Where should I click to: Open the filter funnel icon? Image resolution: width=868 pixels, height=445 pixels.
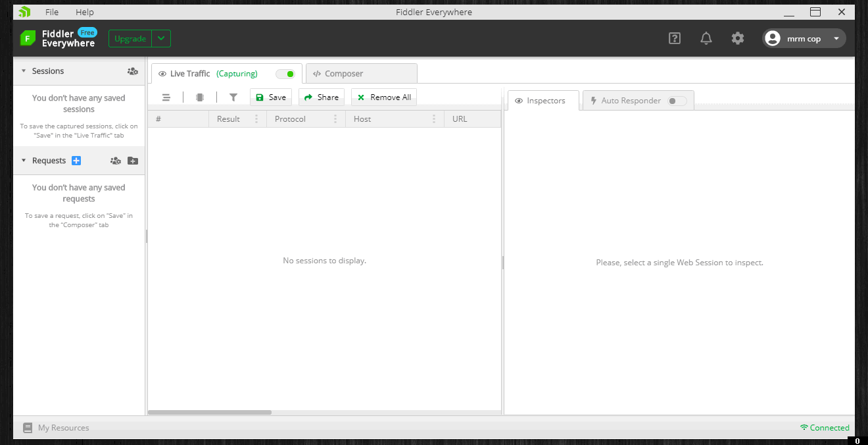click(x=233, y=97)
